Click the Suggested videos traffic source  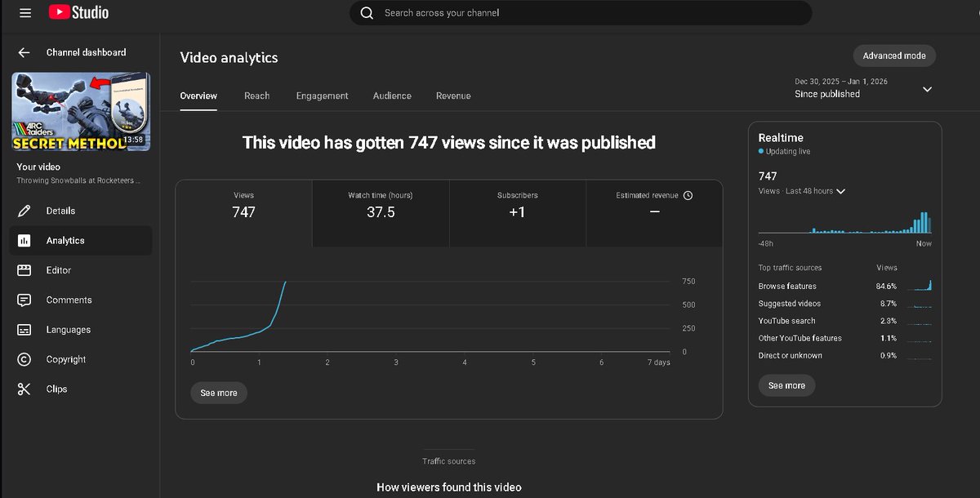(789, 304)
